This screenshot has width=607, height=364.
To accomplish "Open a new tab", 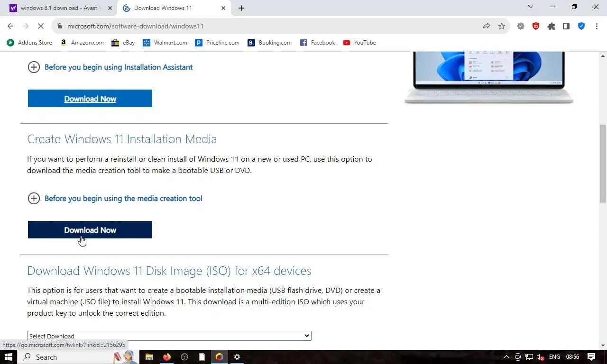I will click(241, 8).
